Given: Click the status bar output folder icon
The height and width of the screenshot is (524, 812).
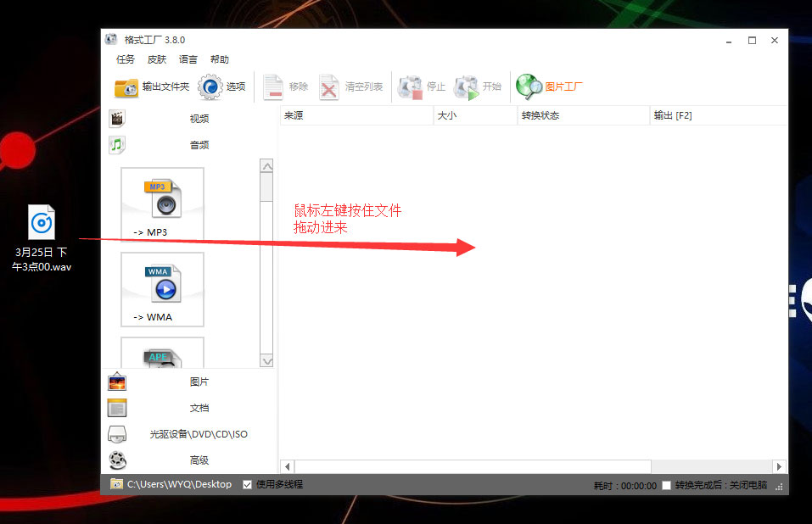Looking at the screenshot, I should [116, 484].
